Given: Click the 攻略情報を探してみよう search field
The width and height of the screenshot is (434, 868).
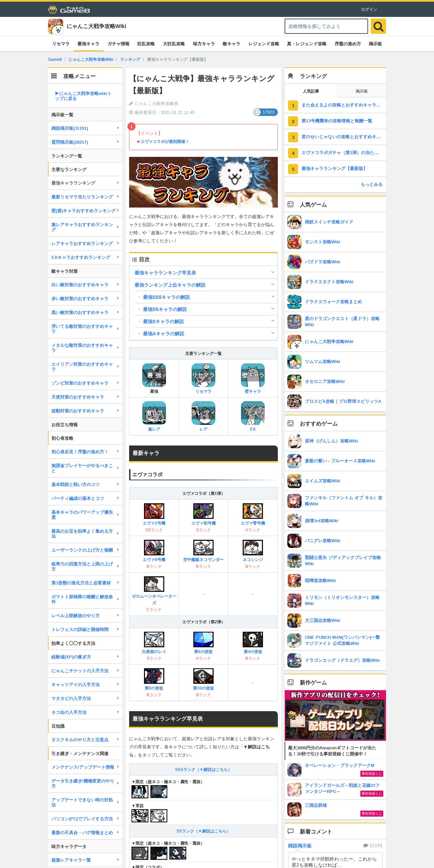Looking at the screenshot, I should tap(326, 26).
